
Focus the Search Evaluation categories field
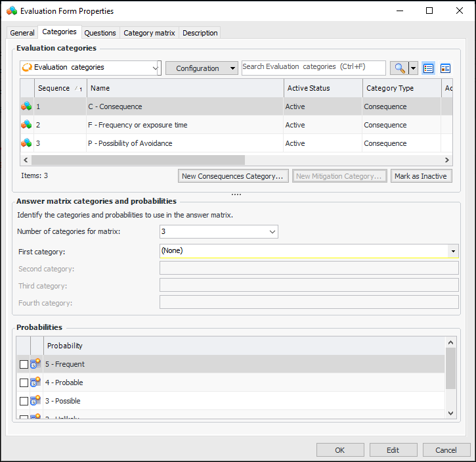313,67
